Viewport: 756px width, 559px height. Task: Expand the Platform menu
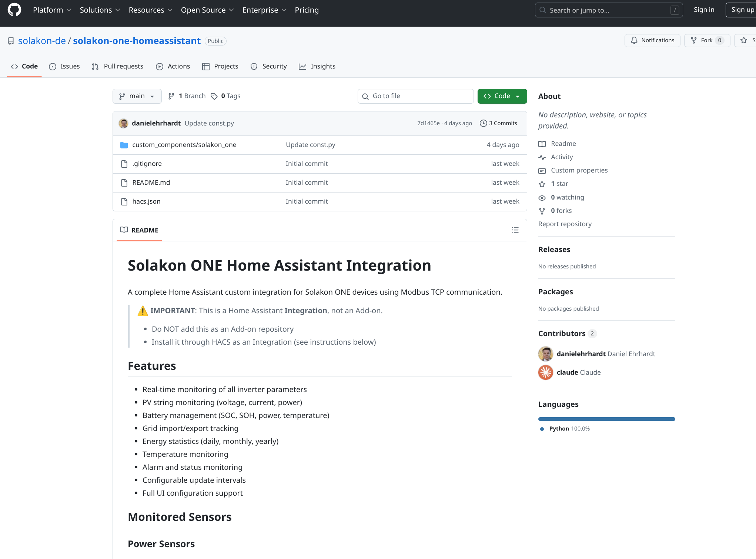tap(52, 10)
